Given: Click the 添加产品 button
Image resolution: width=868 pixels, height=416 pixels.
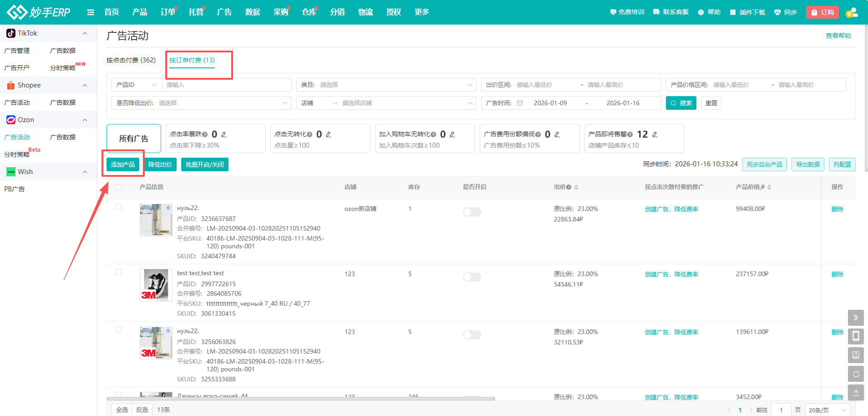Looking at the screenshot, I should coord(123,164).
